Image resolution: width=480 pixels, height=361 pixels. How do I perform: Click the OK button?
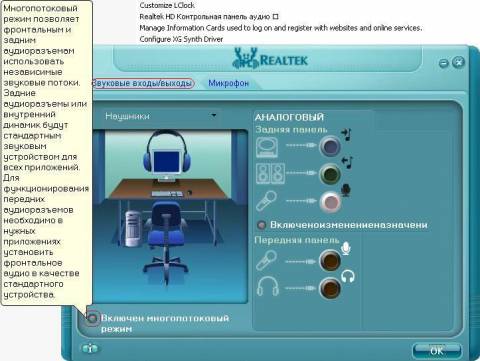click(x=437, y=351)
